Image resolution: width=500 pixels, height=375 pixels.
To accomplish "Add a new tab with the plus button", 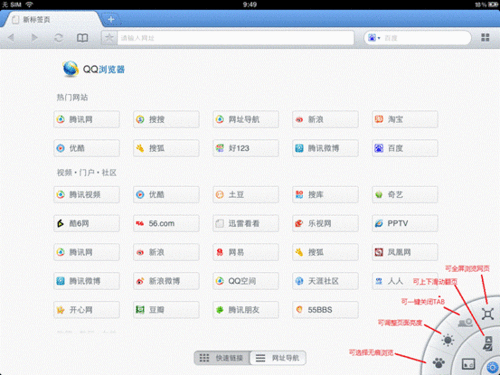I will tap(111, 19).
